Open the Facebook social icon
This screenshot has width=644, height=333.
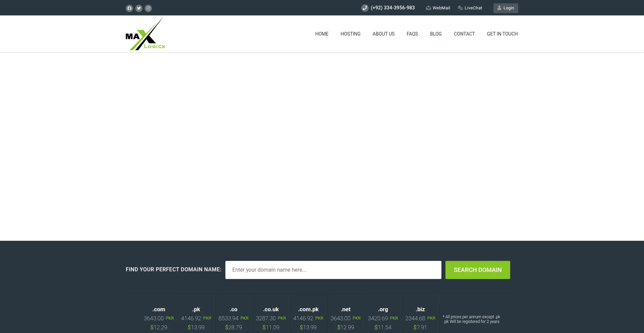[129, 8]
